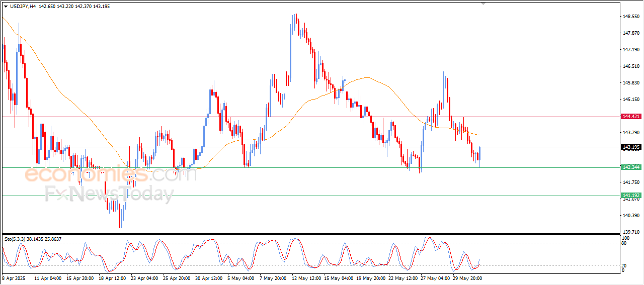Click the 148.550 price scale label
This screenshot has width=644, height=285.
631,17
